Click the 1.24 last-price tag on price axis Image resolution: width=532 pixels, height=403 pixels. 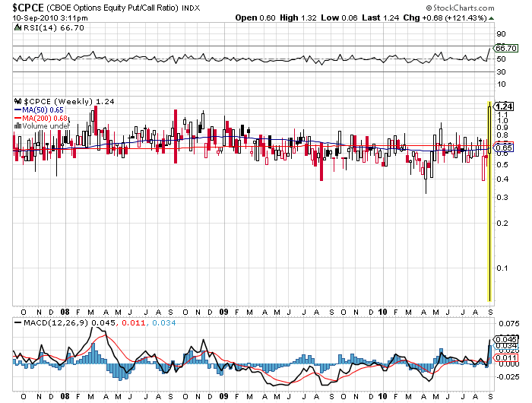tap(504, 106)
